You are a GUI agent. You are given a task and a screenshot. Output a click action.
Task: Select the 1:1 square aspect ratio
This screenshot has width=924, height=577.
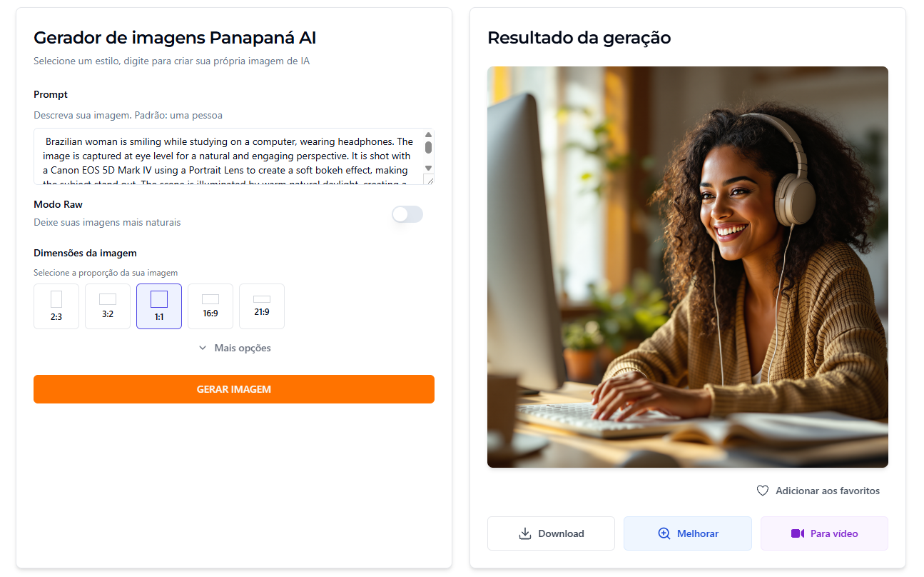tap(159, 306)
